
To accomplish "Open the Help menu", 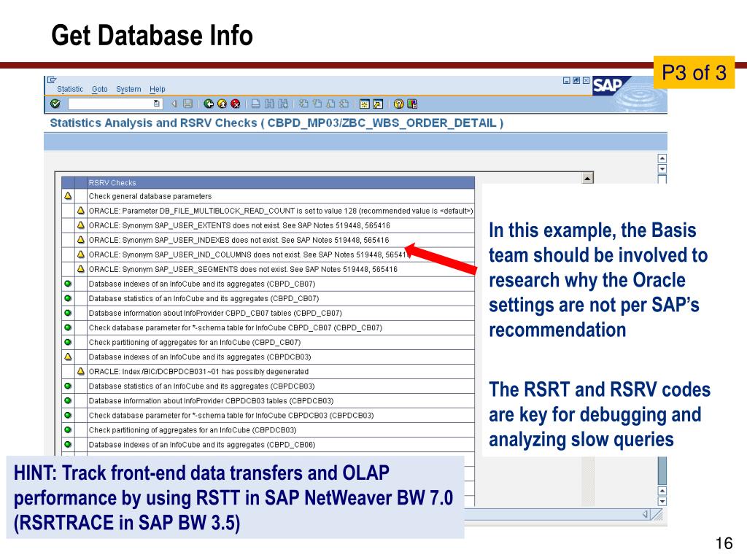I will tap(158, 89).
